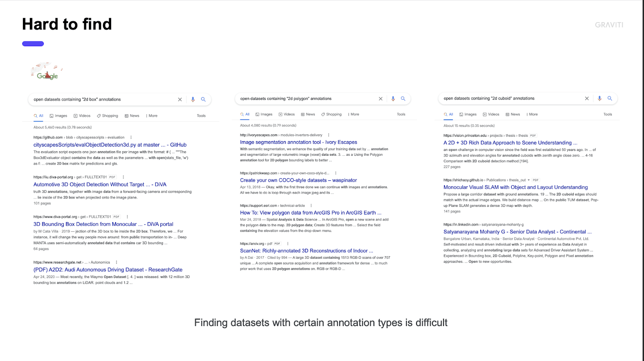Viewport: 644px width, 361px height.
Task: Click Tools button in "2d cuboid" results
Action: point(607,114)
